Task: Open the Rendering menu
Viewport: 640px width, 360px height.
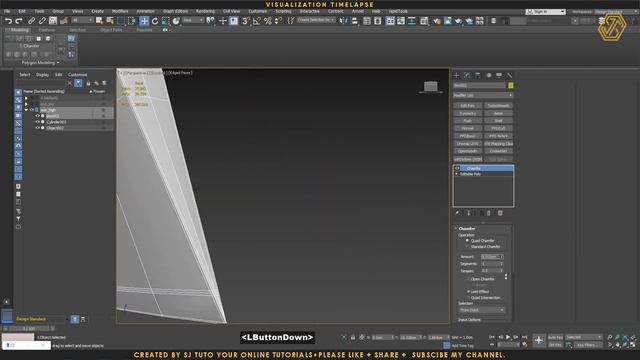Action: [205, 11]
